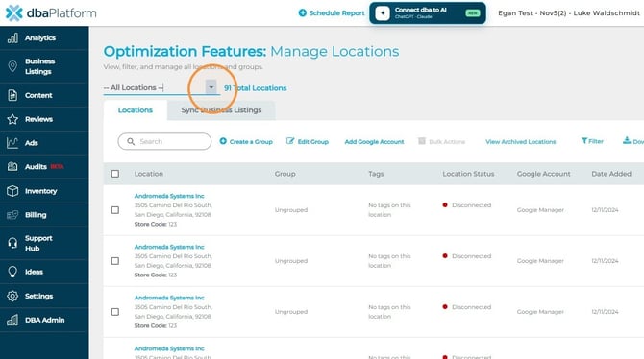
Task: Open the Settings gear icon
Action: pos(12,296)
